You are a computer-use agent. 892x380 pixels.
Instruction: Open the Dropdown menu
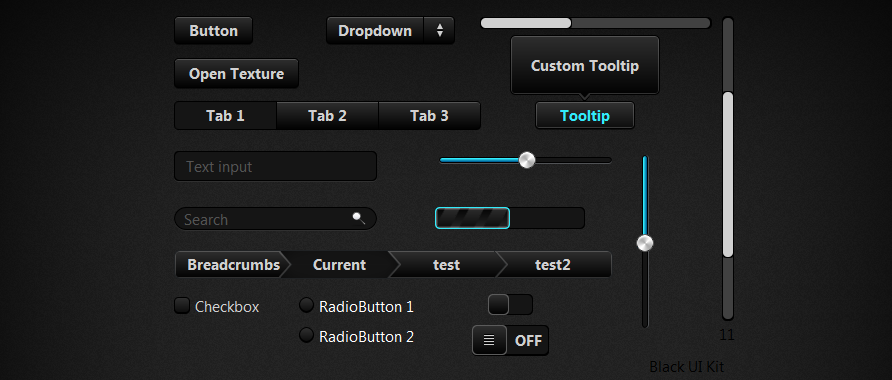click(x=390, y=31)
